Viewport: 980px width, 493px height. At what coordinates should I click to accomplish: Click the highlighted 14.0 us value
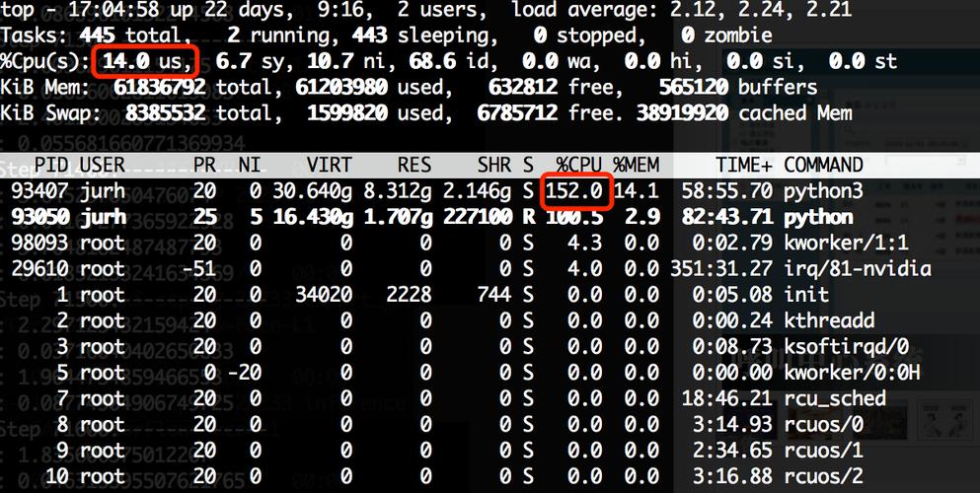click(x=145, y=62)
